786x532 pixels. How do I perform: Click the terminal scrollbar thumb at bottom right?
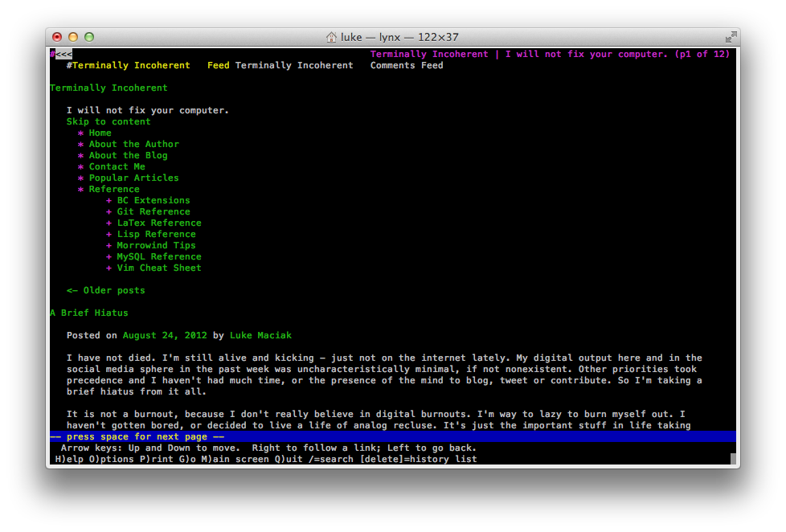733,460
